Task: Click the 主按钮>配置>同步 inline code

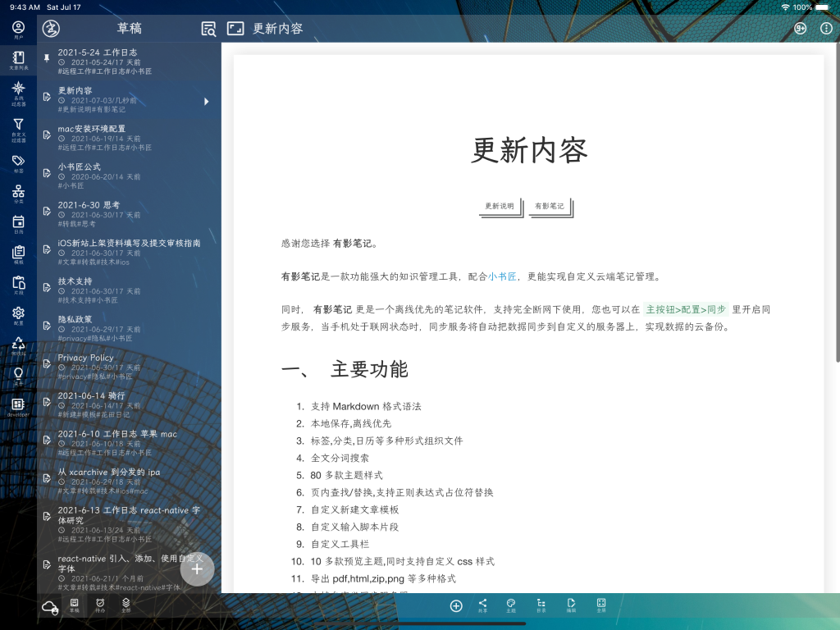Action: [686, 309]
